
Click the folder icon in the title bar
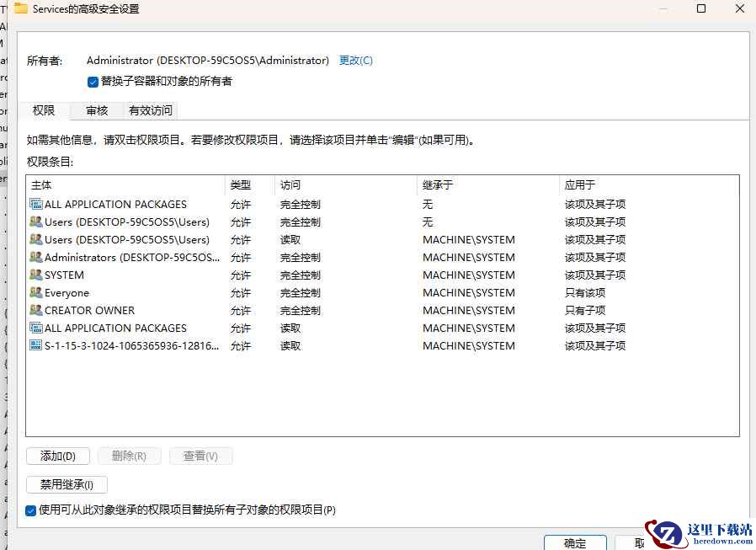[x=21, y=8]
